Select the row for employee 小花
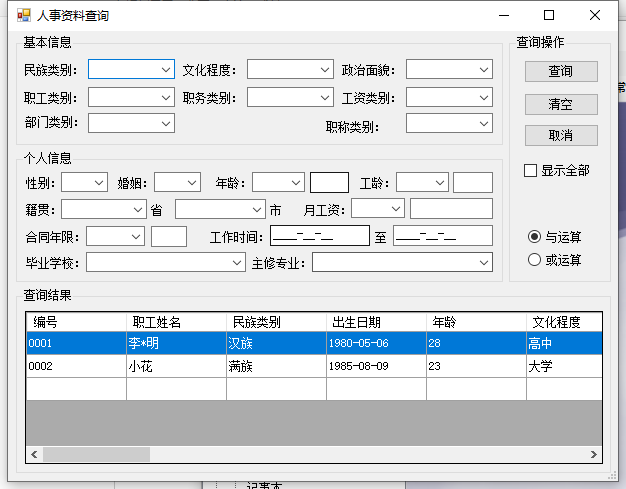Image resolution: width=626 pixels, height=489 pixels. [x=176, y=366]
